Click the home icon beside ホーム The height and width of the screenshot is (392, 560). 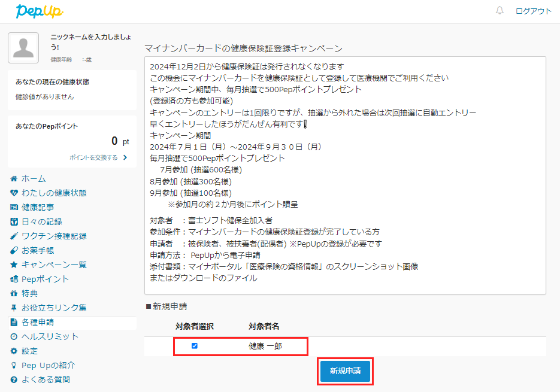pyautogui.click(x=14, y=178)
